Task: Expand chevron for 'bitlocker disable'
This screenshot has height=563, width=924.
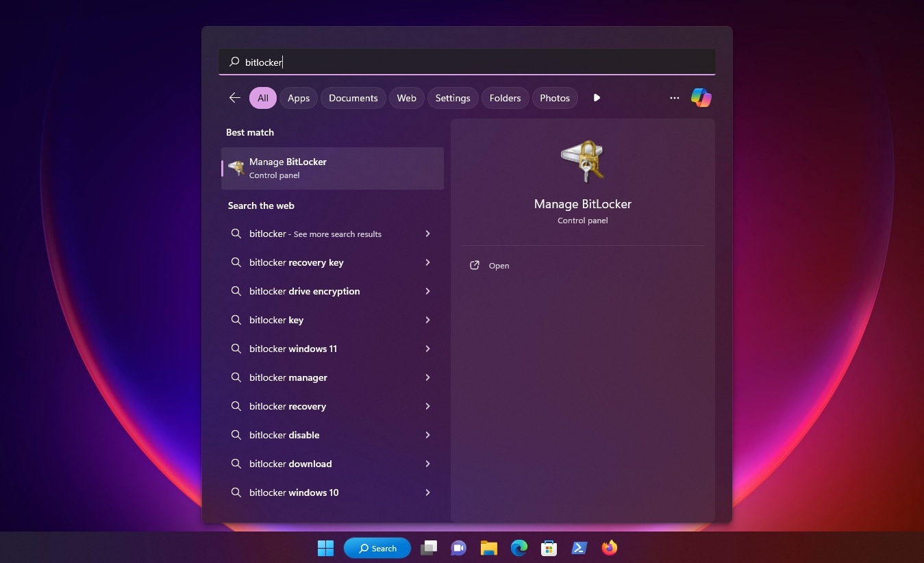Action: pyautogui.click(x=427, y=435)
